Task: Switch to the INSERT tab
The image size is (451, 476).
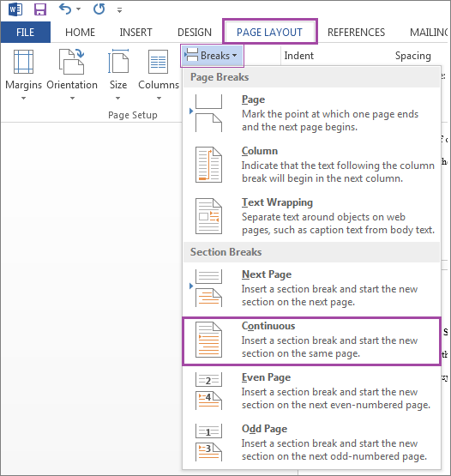Action: click(135, 33)
